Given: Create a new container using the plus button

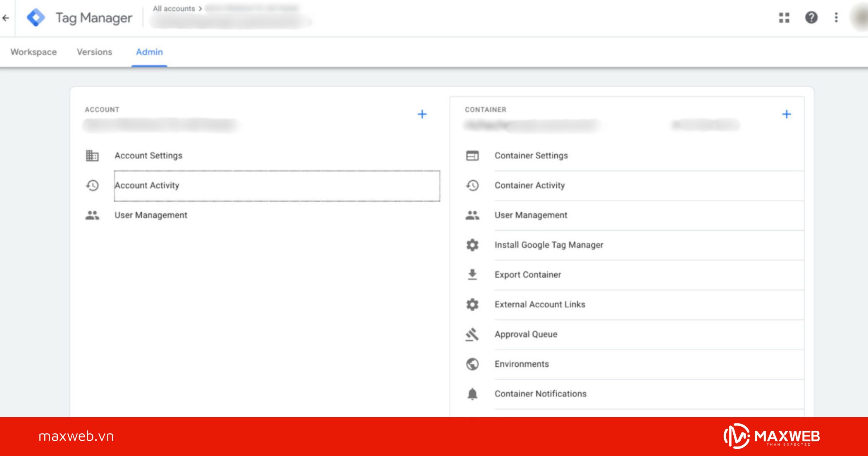Looking at the screenshot, I should [787, 115].
